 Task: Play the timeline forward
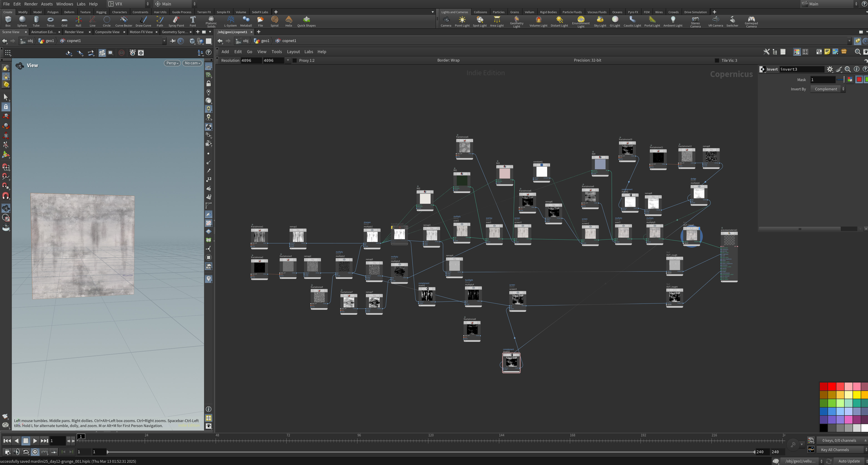pyautogui.click(x=35, y=441)
